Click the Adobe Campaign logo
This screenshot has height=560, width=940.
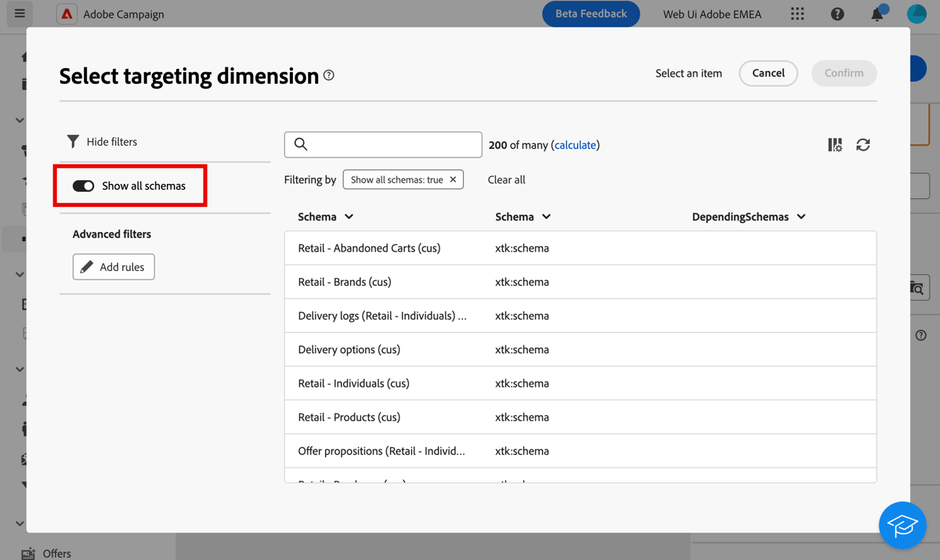(x=67, y=13)
